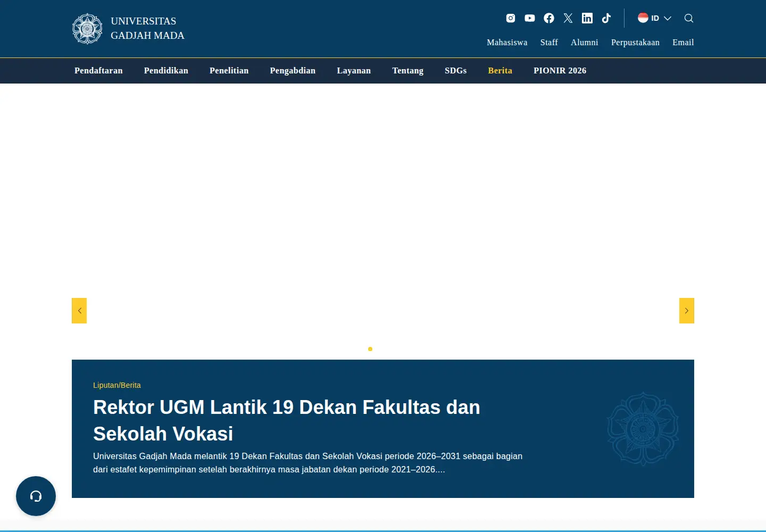Click the search magnifier icon
The height and width of the screenshot is (532, 766).
689,18
